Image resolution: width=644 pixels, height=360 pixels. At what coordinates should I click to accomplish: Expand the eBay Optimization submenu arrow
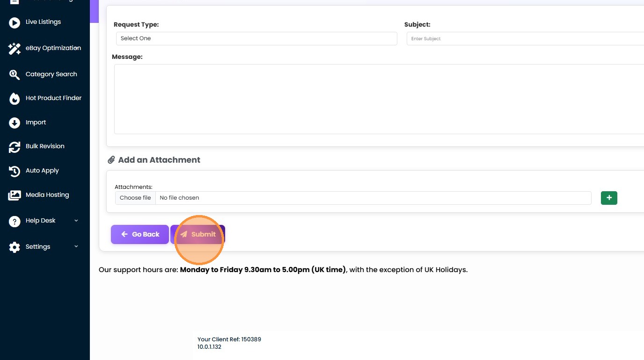(77, 48)
